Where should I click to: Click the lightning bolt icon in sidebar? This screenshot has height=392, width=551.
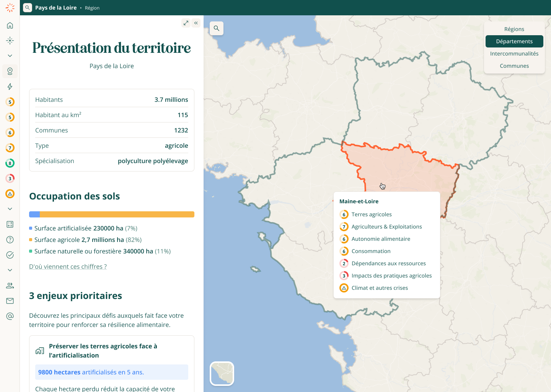[x=10, y=87]
